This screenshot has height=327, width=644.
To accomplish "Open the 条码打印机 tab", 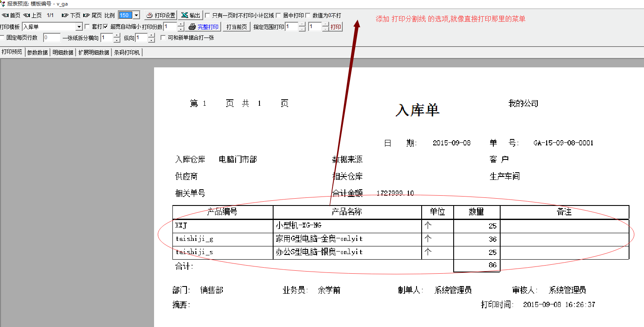I will tap(127, 52).
